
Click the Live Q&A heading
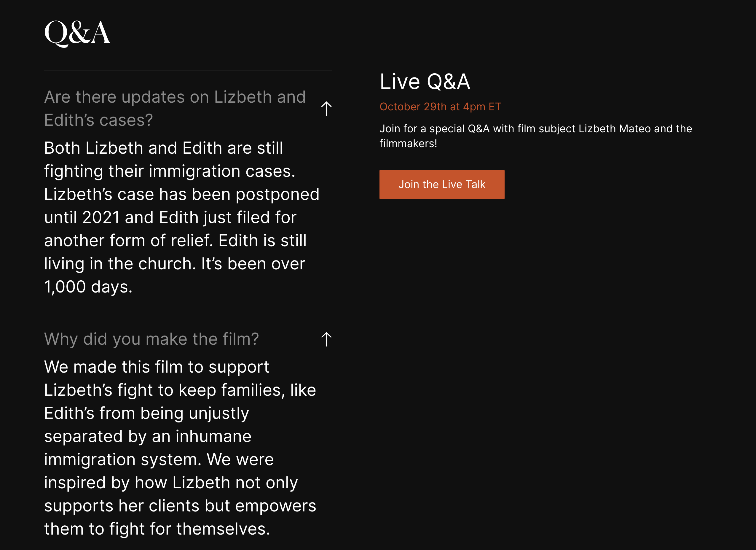pos(425,81)
